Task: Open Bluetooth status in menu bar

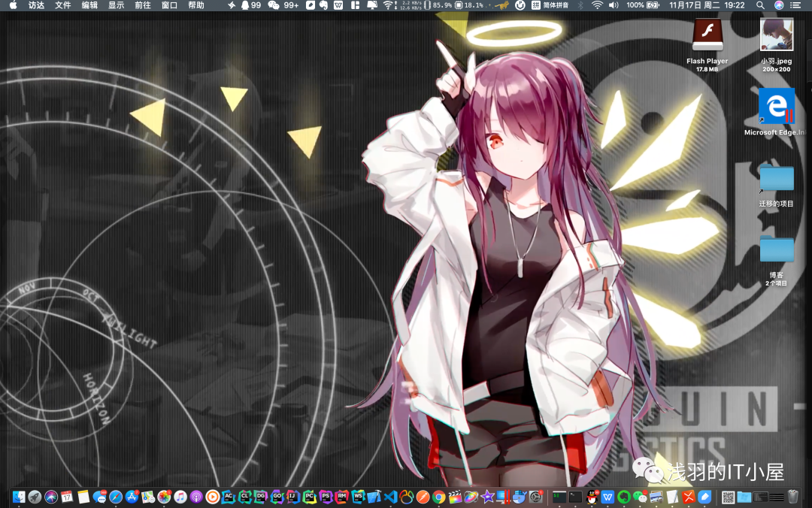Action: (580, 5)
